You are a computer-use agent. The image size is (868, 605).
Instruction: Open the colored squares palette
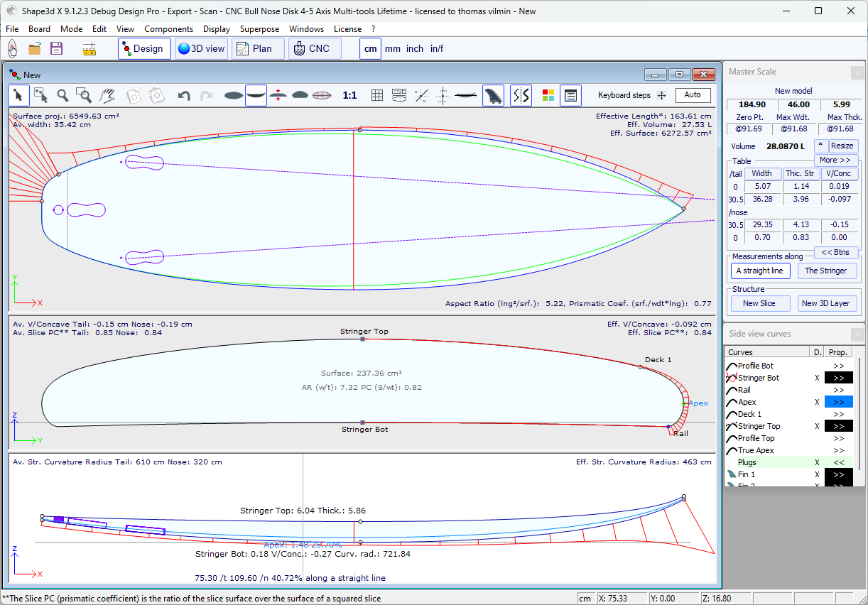point(548,95)
